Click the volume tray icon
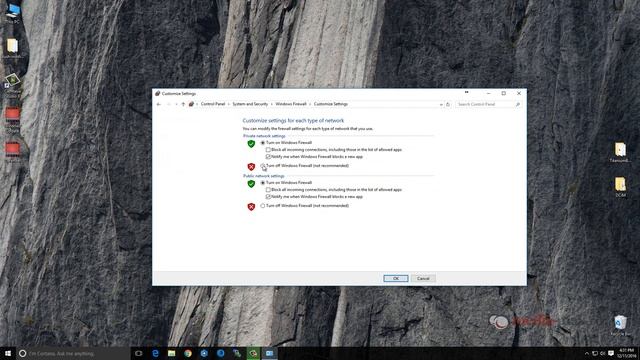This screenshot has height=360, width=640. point(602,353)
